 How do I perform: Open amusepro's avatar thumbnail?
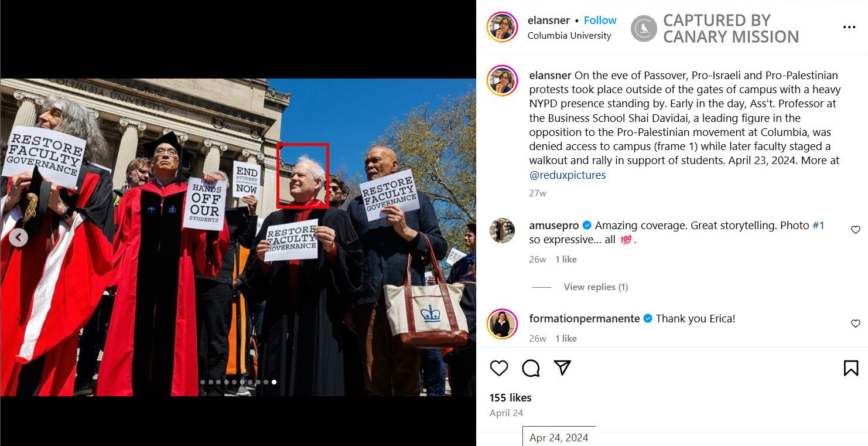[x=502, y=230]
